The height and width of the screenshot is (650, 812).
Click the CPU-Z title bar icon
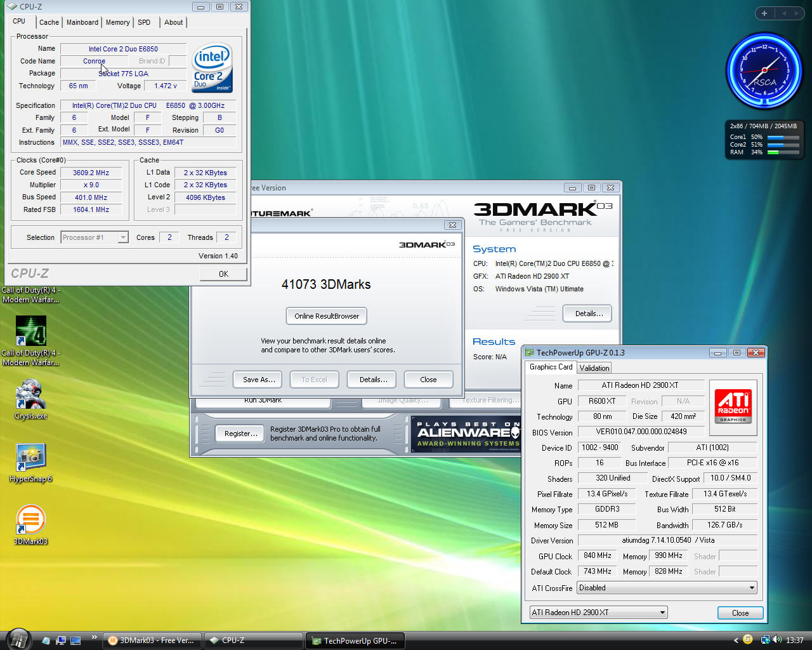point(12,7)
